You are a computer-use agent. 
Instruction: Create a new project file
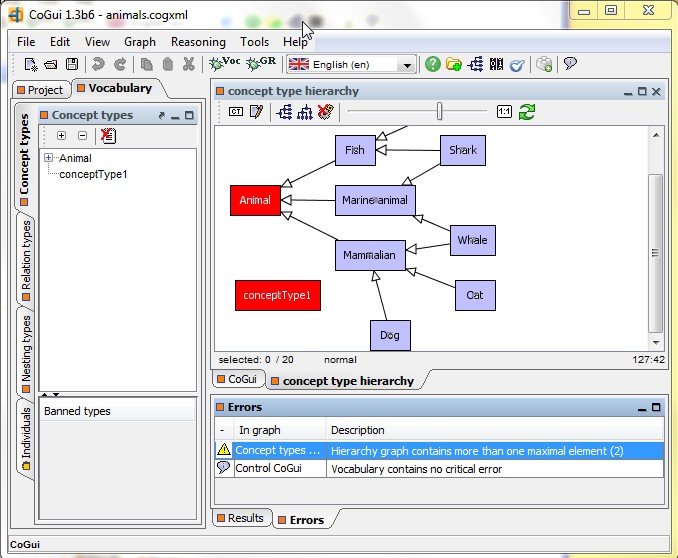click(x=31, y=64)
